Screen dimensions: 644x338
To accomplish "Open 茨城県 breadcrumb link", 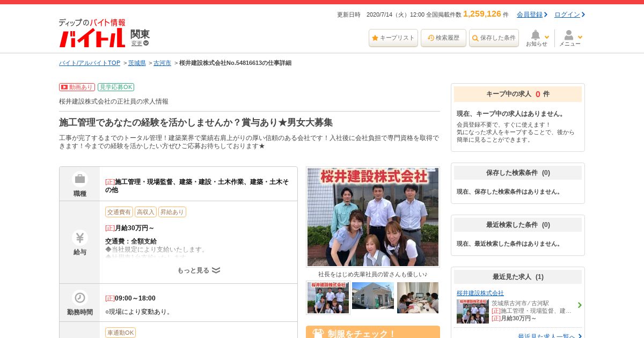I will point(137,63).
